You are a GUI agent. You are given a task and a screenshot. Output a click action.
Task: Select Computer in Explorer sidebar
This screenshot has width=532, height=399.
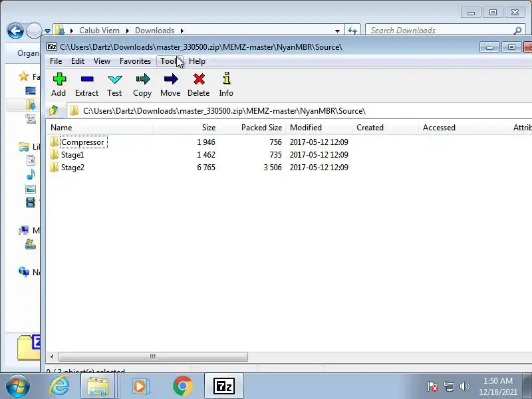click(x=24, y=231)
